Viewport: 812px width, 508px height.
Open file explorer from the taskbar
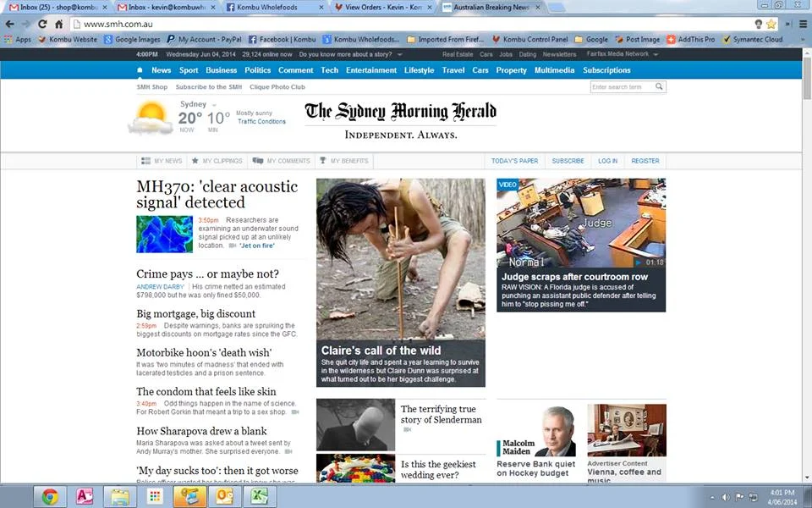(119, 497)
